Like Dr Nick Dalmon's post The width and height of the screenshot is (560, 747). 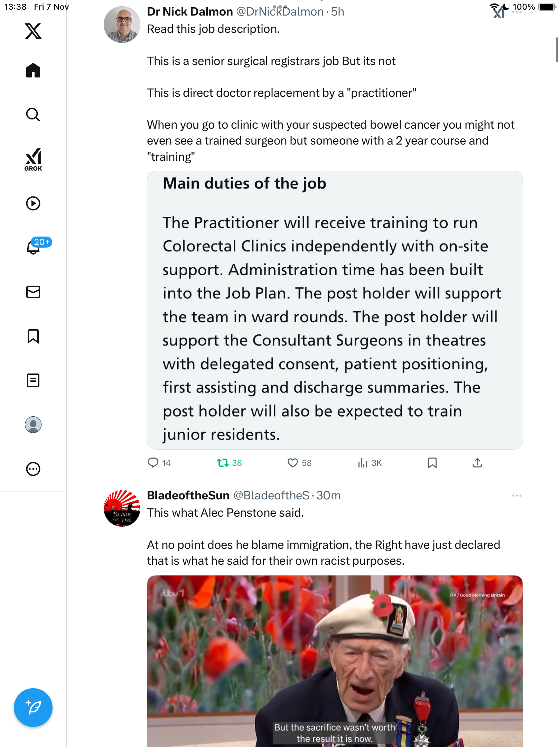(x=293, y=463)
